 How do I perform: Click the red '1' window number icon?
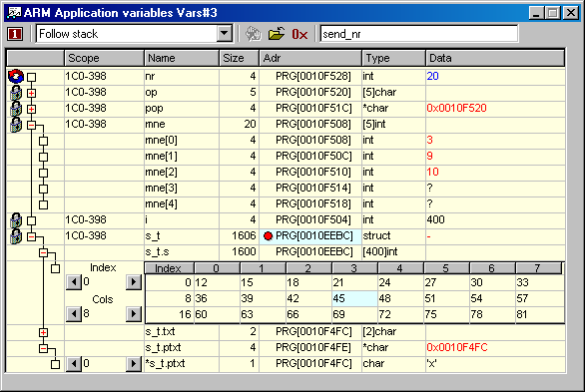tap(15, 34)
